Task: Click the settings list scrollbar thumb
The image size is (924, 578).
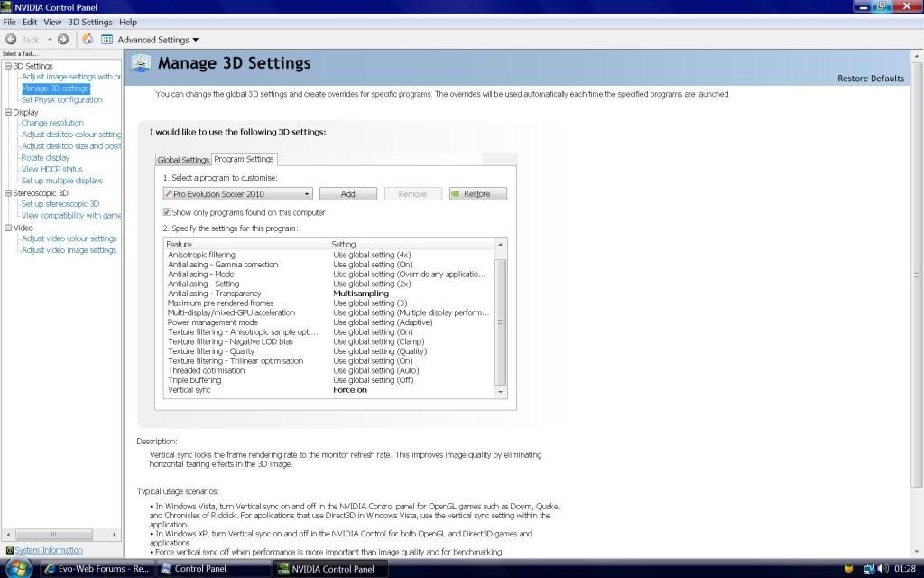Action: 500,322
